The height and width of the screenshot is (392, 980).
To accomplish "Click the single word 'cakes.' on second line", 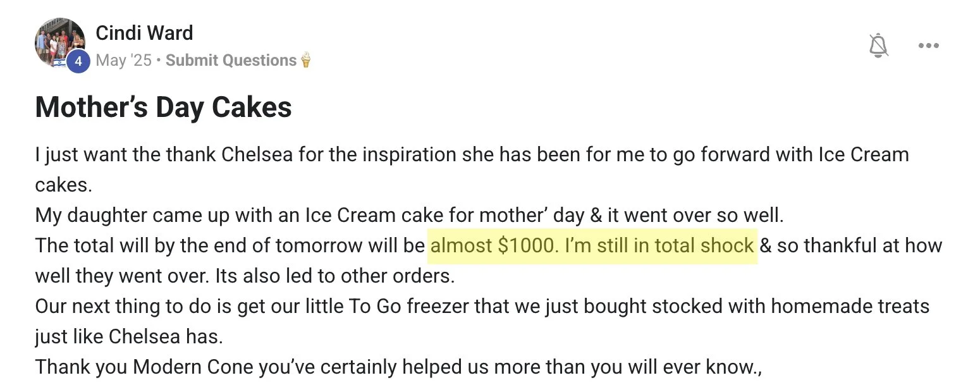I will pos(63,185).
